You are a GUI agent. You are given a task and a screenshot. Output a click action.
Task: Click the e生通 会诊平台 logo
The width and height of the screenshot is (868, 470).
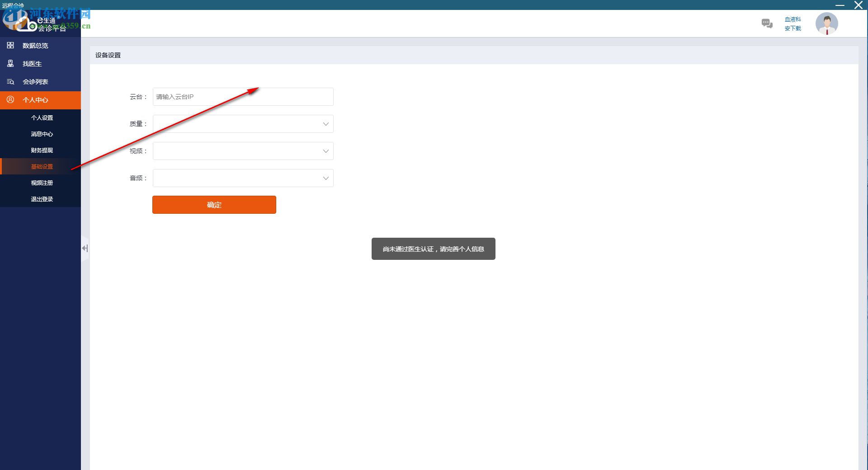coord(41,23)
